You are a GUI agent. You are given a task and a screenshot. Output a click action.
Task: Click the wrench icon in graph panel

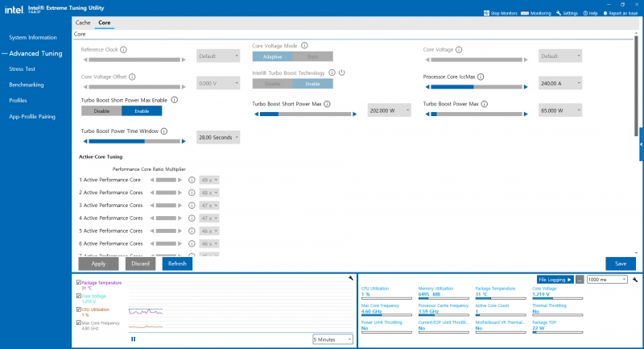(x=350, y=278)
